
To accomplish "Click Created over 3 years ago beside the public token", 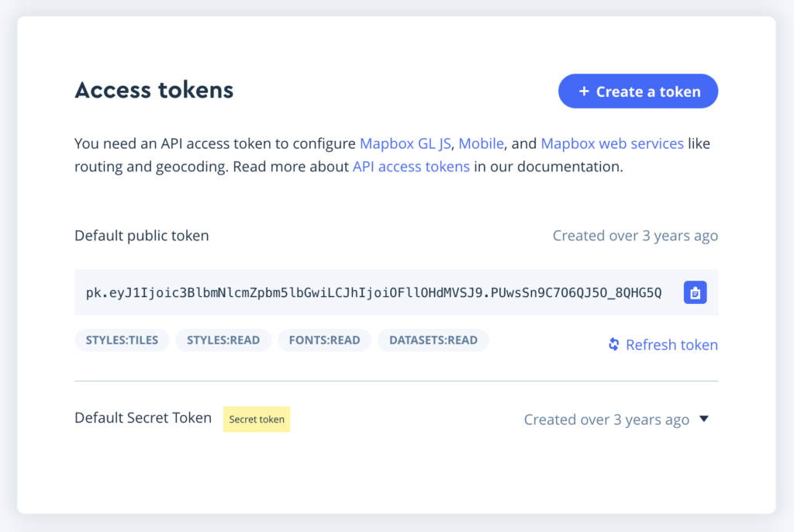I will [x=635, y=236].
